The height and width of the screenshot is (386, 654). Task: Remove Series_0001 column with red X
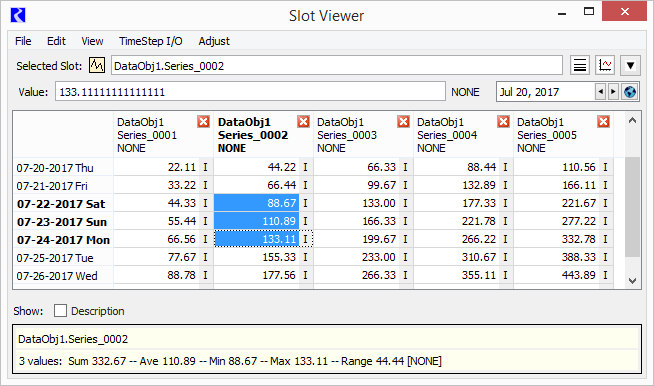204,121
